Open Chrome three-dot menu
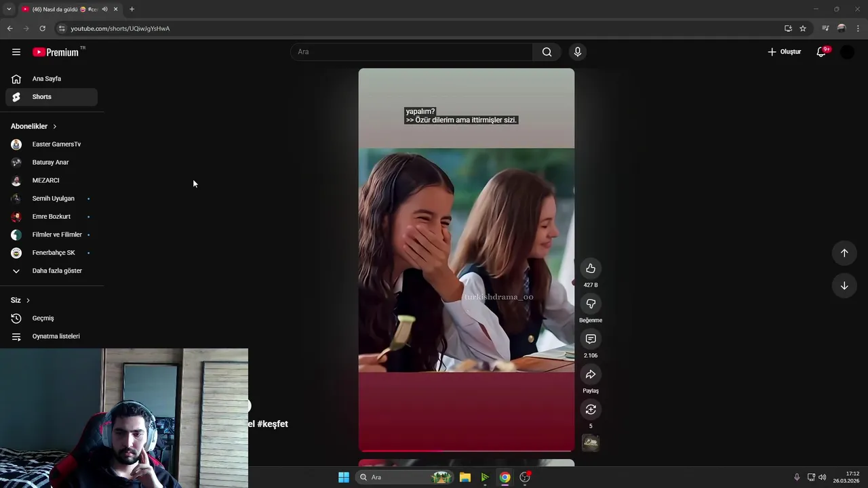 [x=859, y=28]
